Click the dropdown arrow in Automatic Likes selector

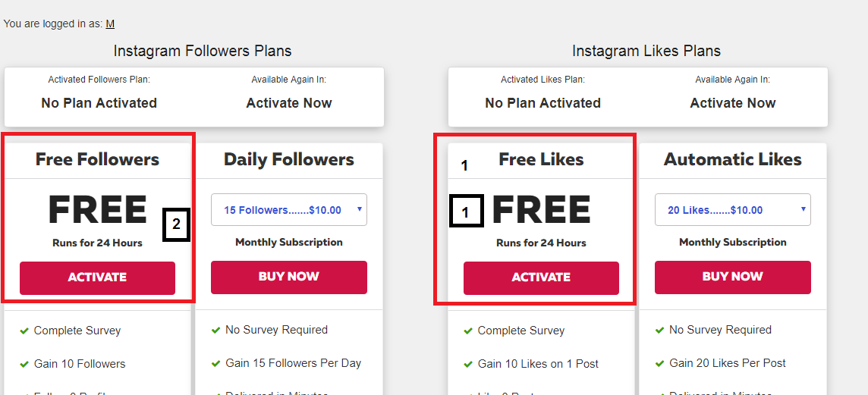pyautogui.click(x=804, y=209)
